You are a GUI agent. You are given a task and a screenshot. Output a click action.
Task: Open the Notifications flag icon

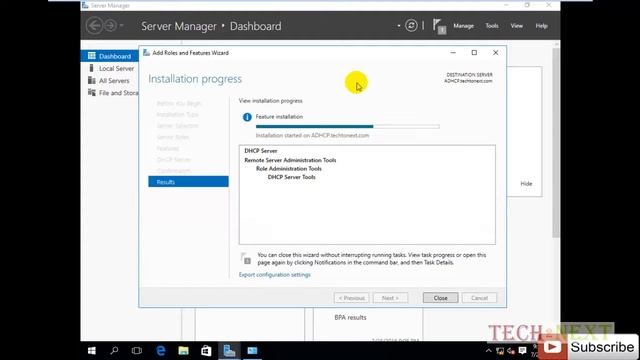[x=439, y=27]
